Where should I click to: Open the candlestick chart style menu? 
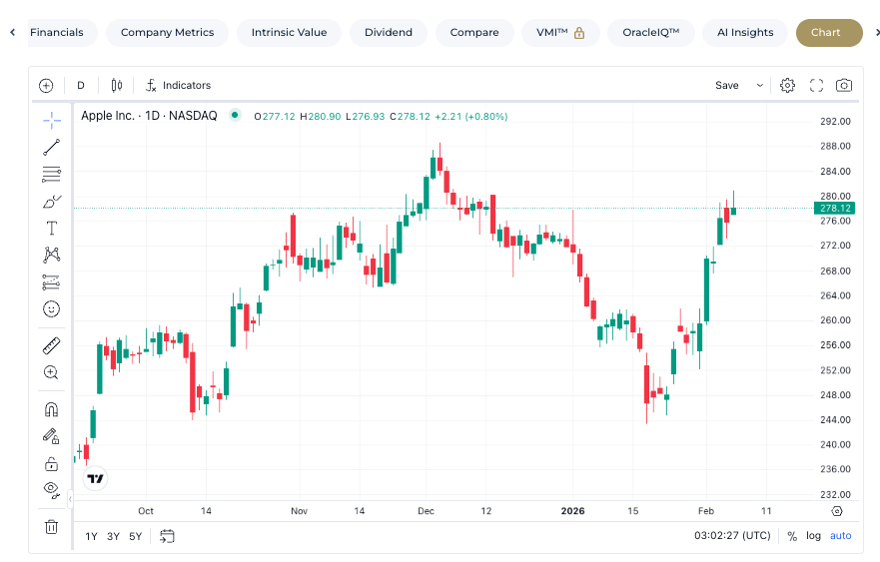pos(117,85)
